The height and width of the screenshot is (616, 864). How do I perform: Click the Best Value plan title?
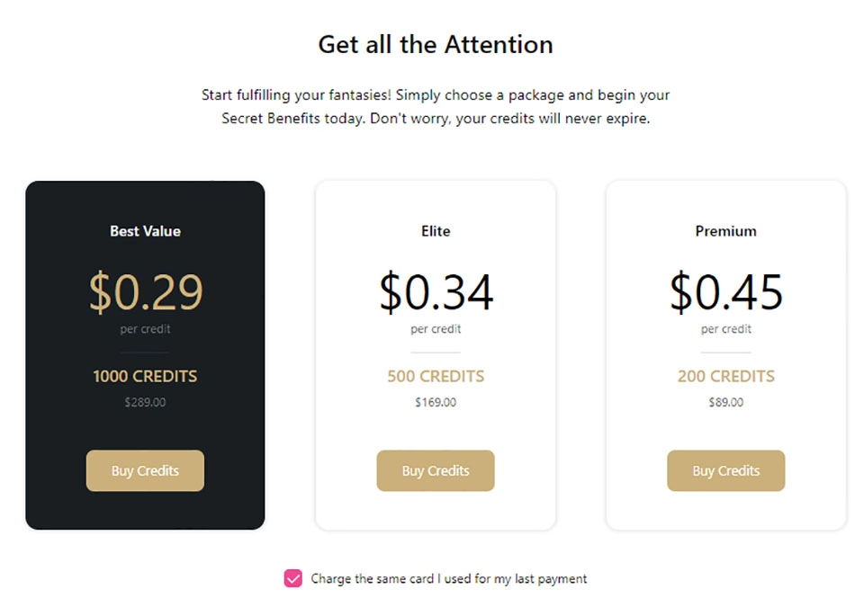coord(145,231)
